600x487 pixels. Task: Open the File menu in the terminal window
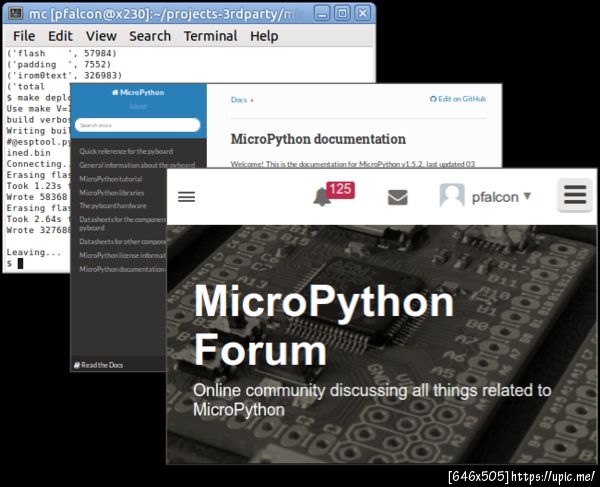[24, 36]
